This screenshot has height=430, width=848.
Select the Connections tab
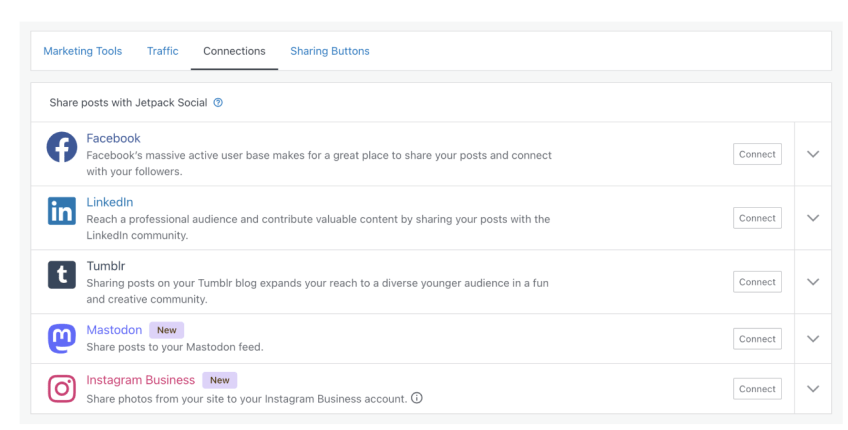[x=234, y=51]
